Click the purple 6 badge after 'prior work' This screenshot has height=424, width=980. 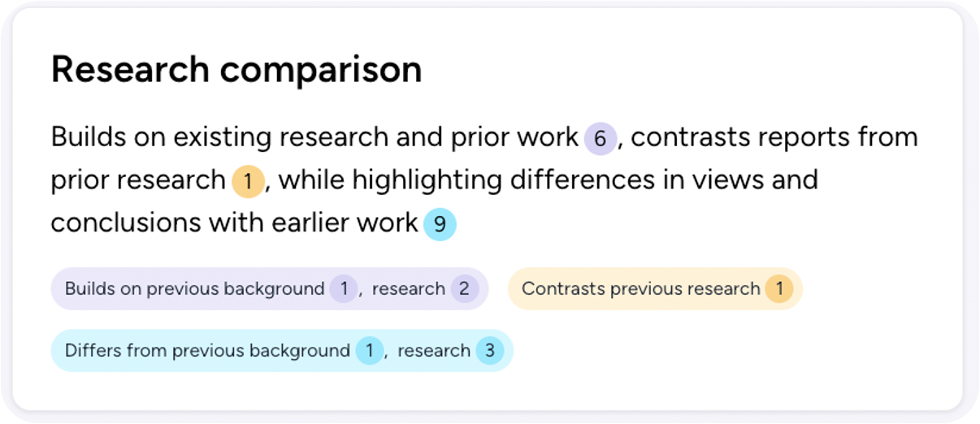pyautogui.click(x=600, y=139)
